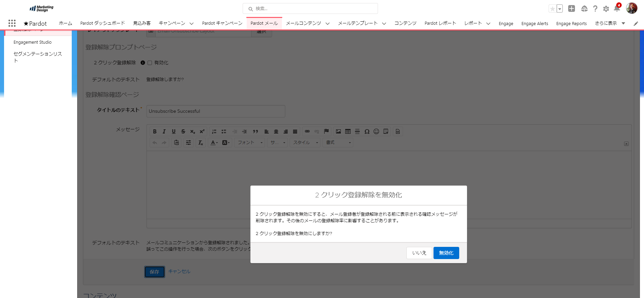Toggle the 2クリック登録解除 有効化 checkbox
This screenshot has height=298, width=644.
(x=150, y=63)
